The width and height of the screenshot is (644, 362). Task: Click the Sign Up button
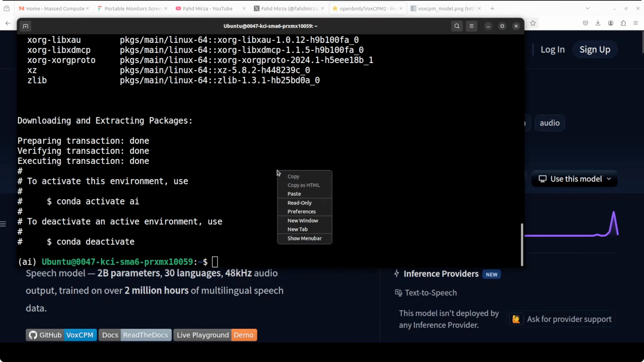click(x=595, y=49)
